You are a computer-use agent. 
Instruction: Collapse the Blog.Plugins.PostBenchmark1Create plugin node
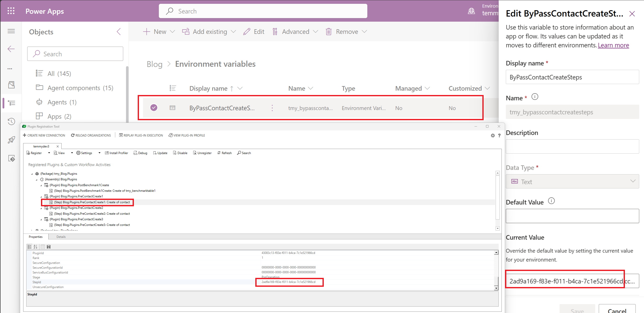click(41, 185)
